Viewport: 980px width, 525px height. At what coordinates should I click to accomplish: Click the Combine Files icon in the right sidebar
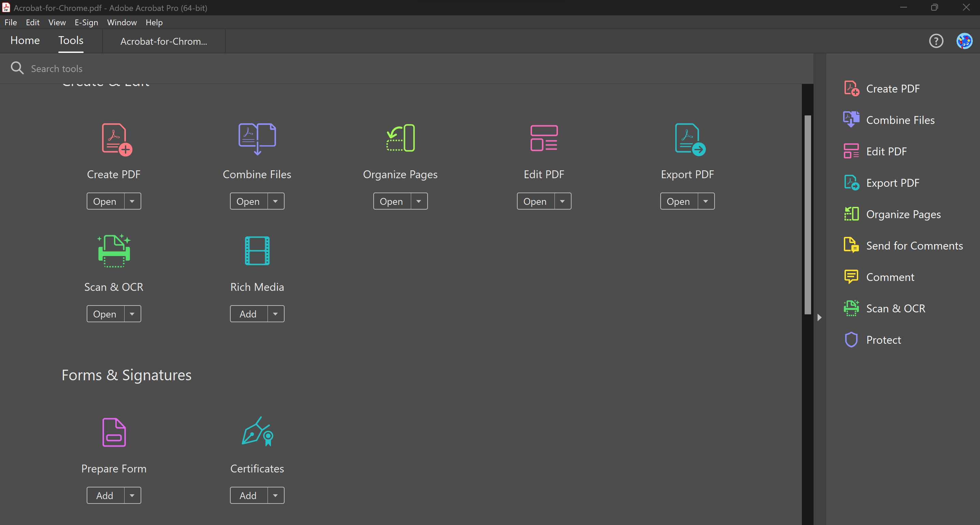(851, 119)
